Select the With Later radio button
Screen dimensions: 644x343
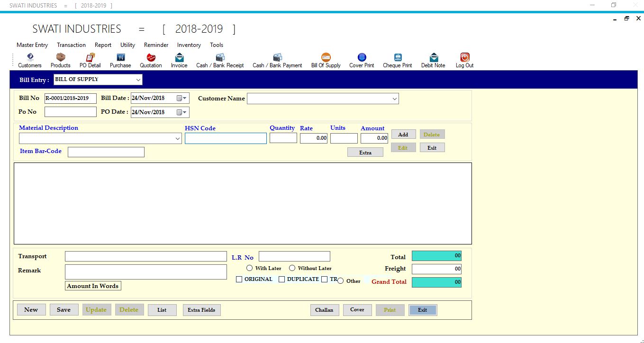pos(250,268)
